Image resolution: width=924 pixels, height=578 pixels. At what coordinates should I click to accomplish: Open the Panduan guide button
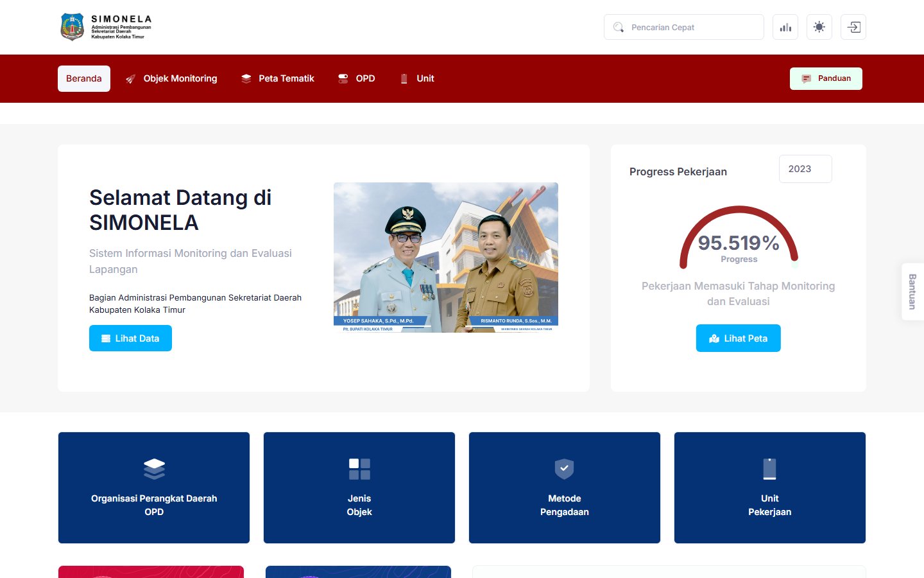(x=826, y=78)
